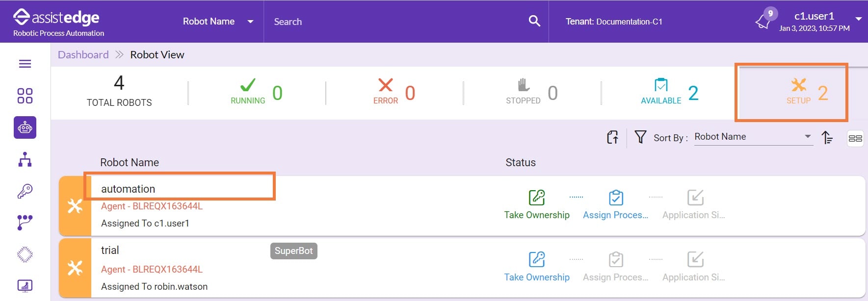Open the hamburger menu in the sidebar
This screenshot has height=301, width=868.
point(25,64)
